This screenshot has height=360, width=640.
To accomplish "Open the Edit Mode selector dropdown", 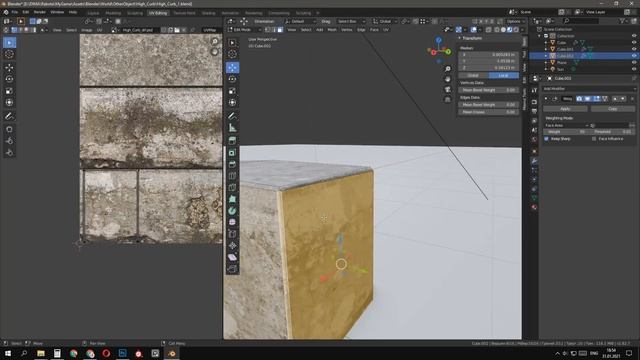I will point(245,30).
